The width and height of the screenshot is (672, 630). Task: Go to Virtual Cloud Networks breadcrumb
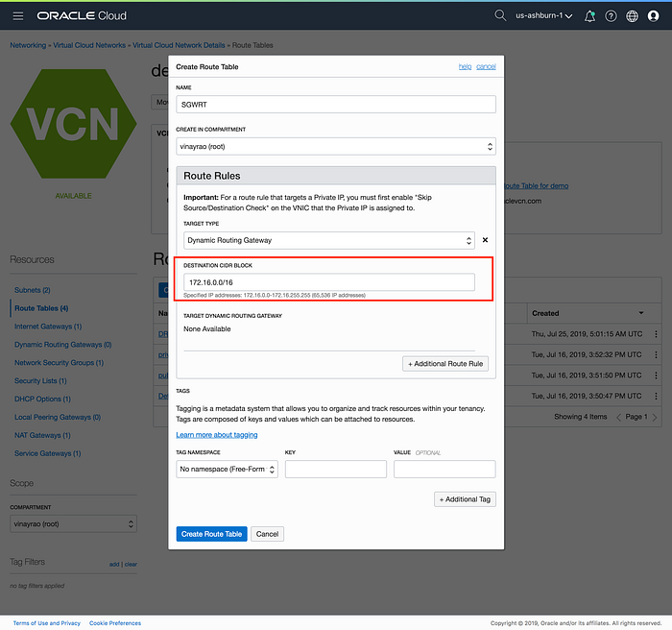coord(89,45)
